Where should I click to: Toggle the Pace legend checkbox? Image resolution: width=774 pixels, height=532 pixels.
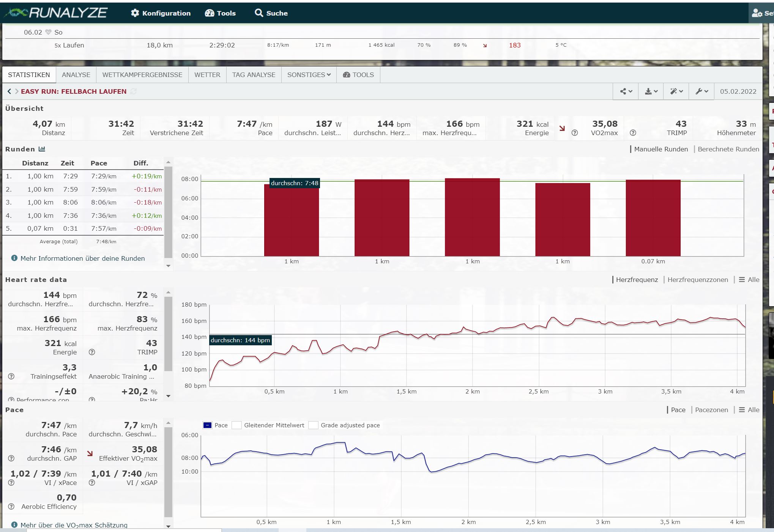click(x=207, y=425)
